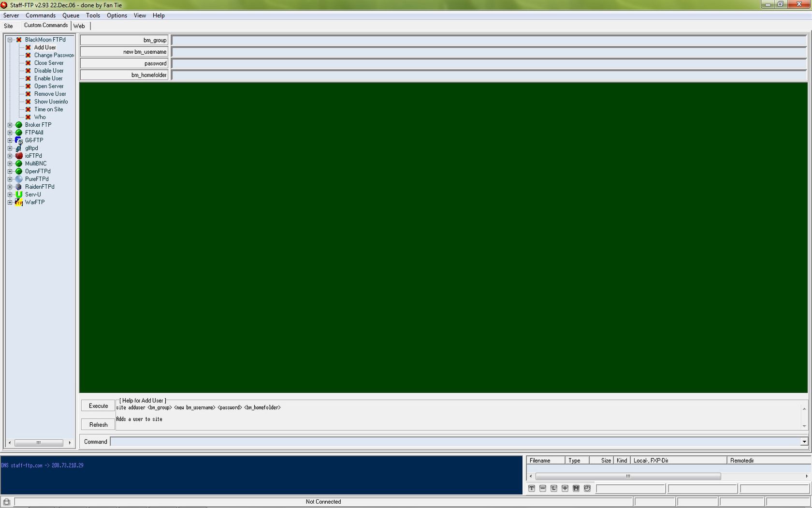
Task: Click the password input field
Action: point(489,63)
